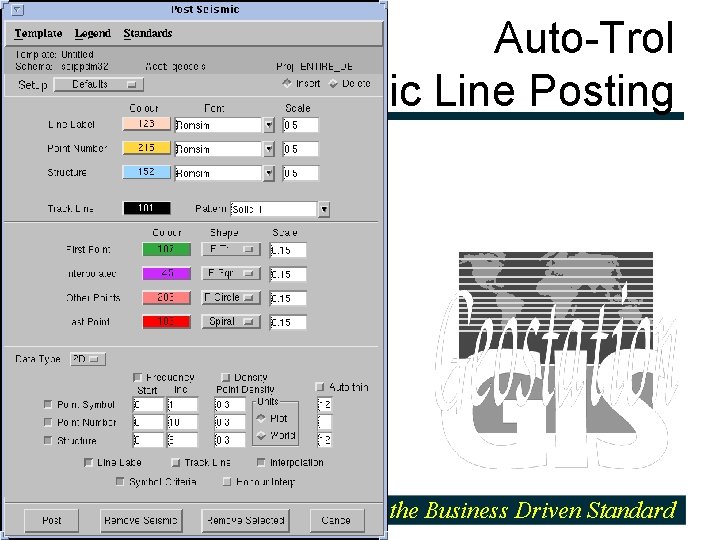Pick the First Point green colour swatch

[x=166, y=249]
